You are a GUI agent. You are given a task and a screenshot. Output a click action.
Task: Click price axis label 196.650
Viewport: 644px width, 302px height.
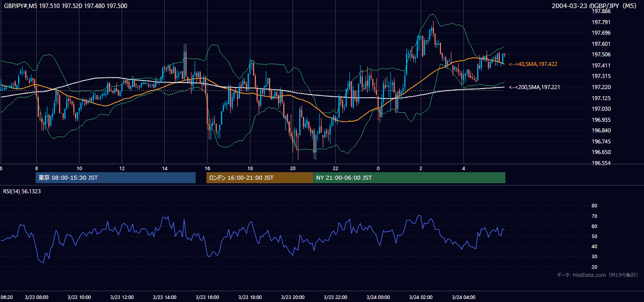tap(601, 152)
